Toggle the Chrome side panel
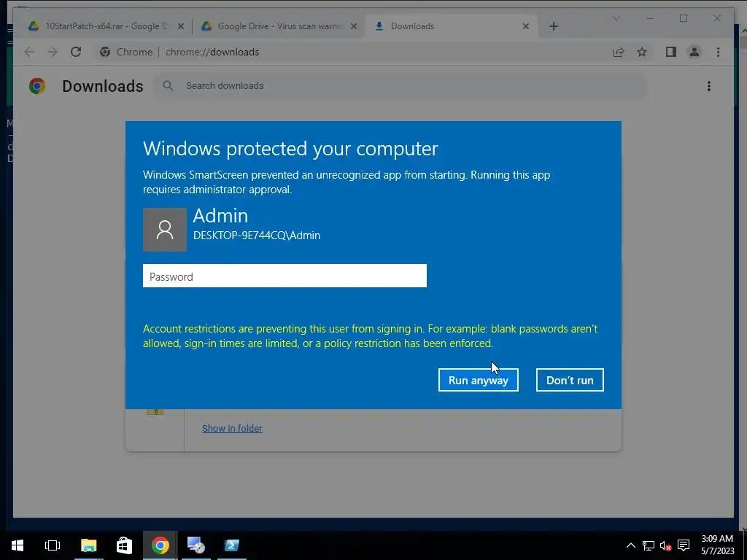The width and height of the screenshot is (747, 560). click(671, 52)
